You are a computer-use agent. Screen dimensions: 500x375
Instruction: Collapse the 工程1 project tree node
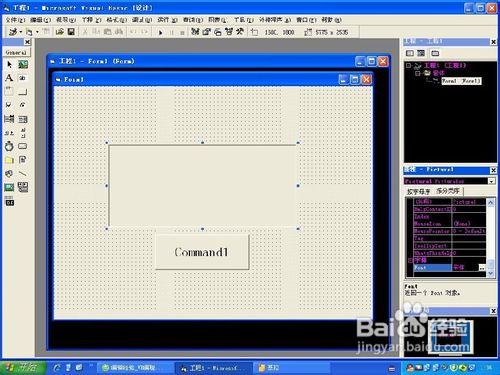click(408, 65)
